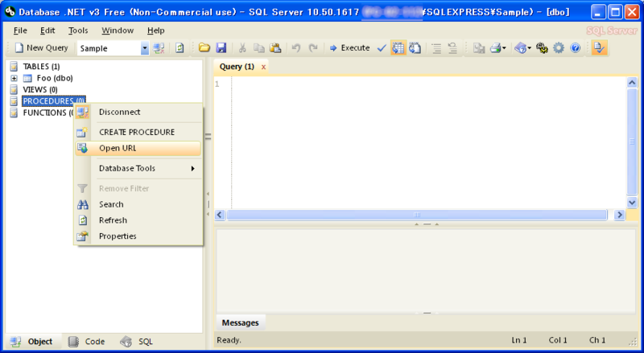Click the disconnect database toolbar icon

(159, 48)
